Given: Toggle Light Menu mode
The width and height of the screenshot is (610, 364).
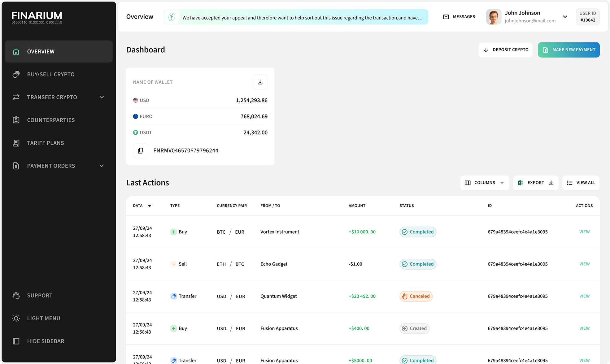Looking at the screenshot, I should [x=43, y=318].
